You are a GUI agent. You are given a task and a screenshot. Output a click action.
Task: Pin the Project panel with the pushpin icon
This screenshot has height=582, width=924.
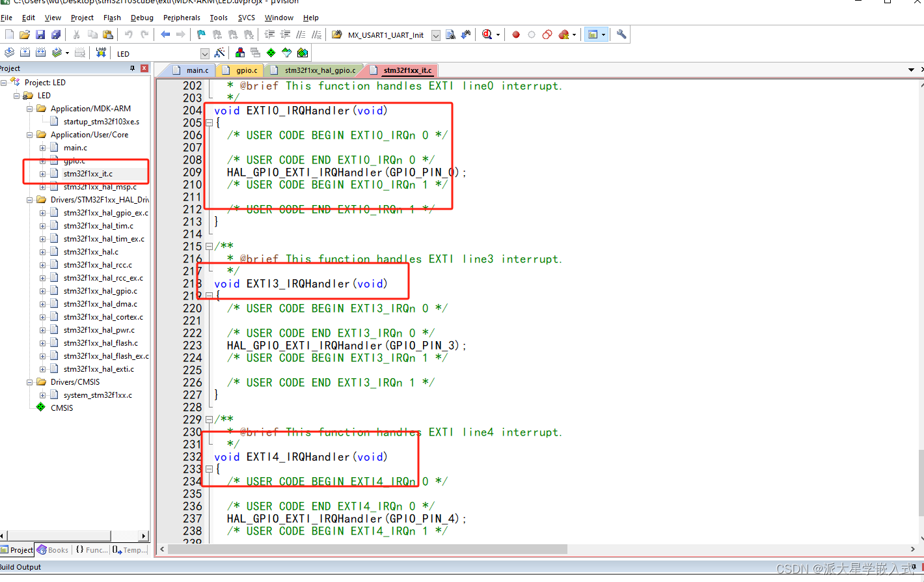point(132,68)
